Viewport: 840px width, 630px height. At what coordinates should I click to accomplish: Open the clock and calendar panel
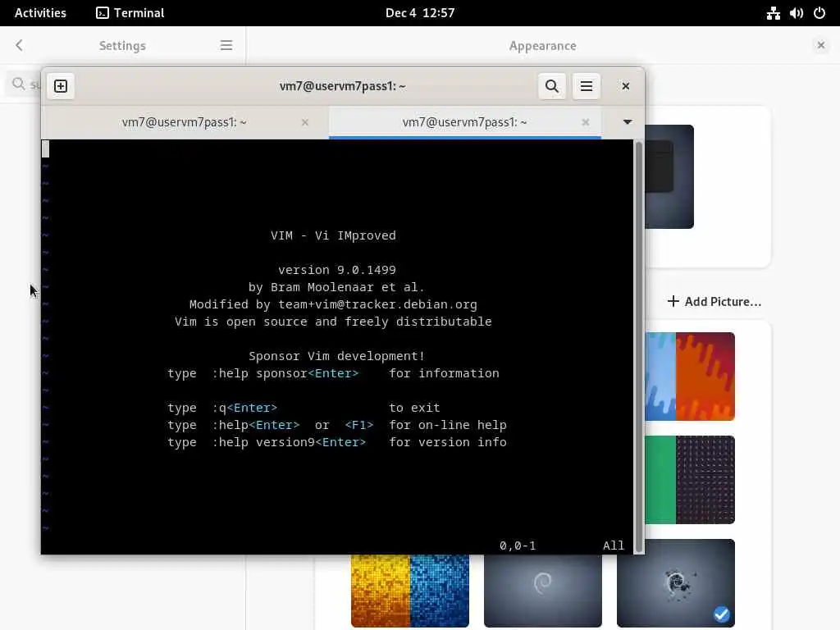tap(420, 13)
